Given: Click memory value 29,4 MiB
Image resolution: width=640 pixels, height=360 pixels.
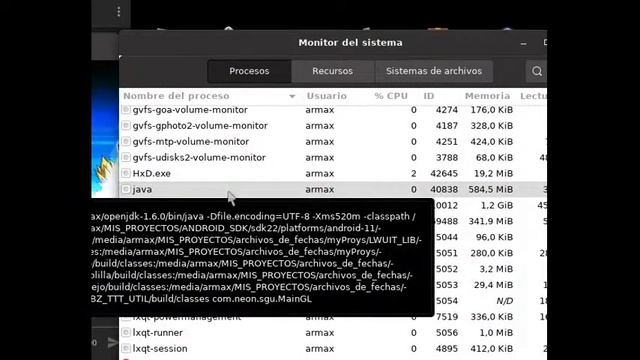Looking at the screenshot, I should (x=493, y=285).
